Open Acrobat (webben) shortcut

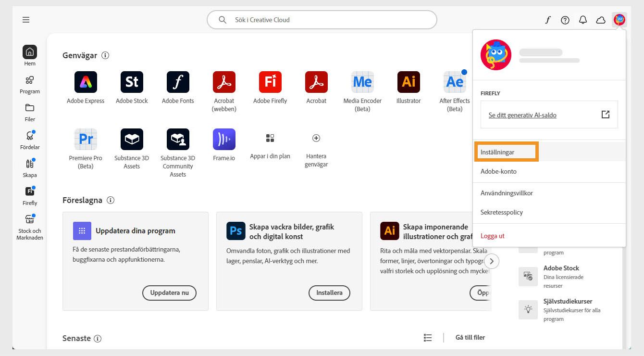click(224, 82)
